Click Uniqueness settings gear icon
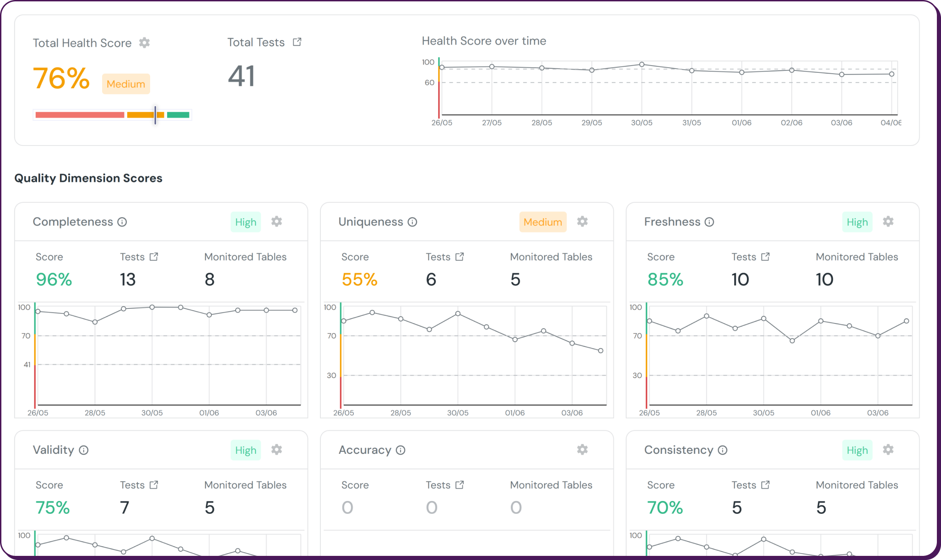 pos(582,221)
